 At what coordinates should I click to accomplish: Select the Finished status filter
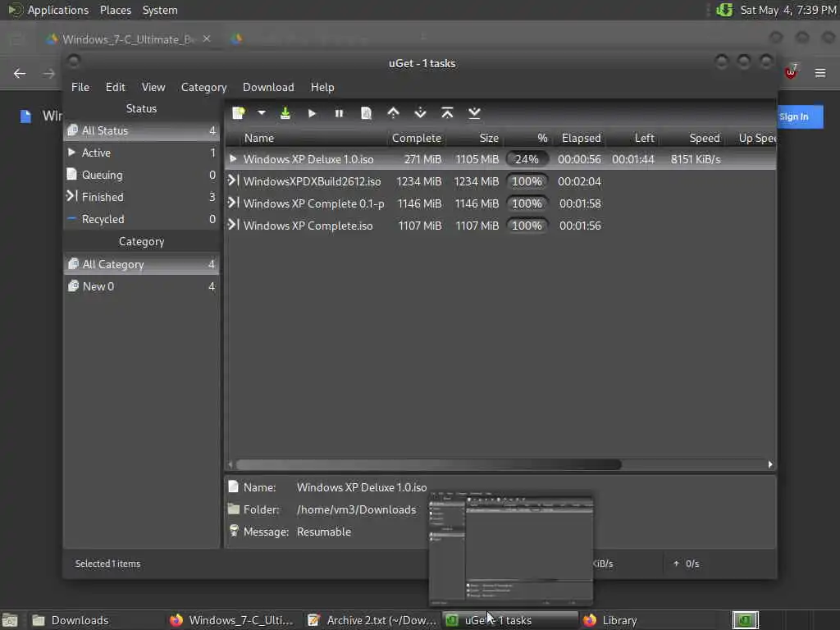tap(141, 197)
